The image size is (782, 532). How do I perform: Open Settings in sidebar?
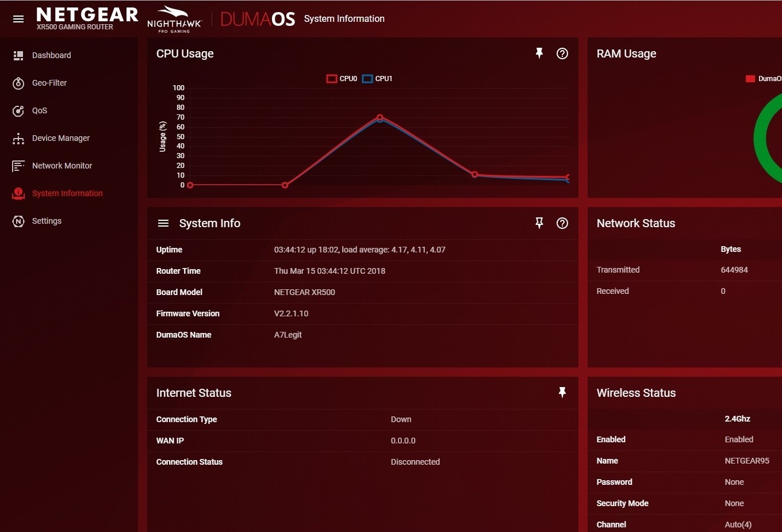pos(47,221)
